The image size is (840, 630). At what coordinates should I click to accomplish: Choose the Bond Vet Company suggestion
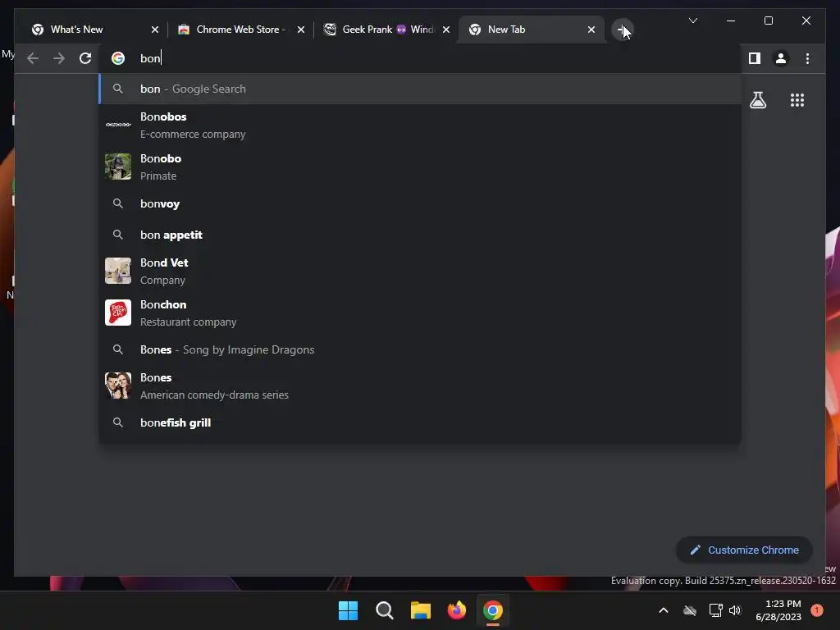coord(420,271)
